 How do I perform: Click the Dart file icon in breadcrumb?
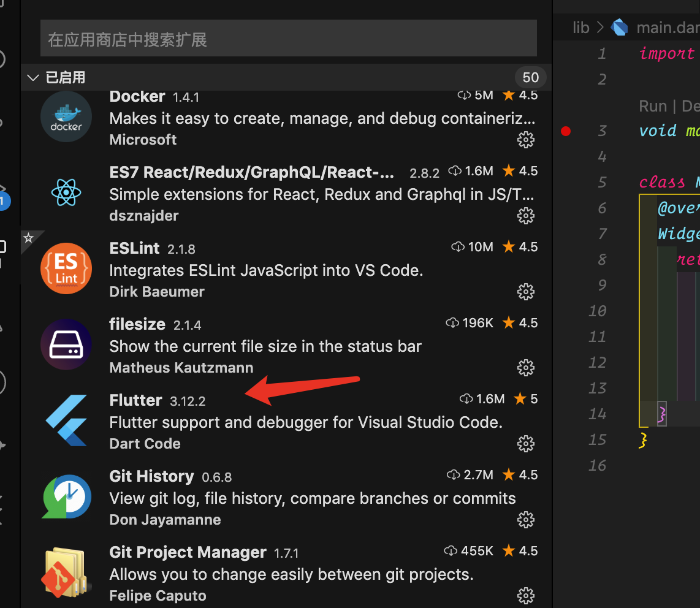(x=619, y=27)
